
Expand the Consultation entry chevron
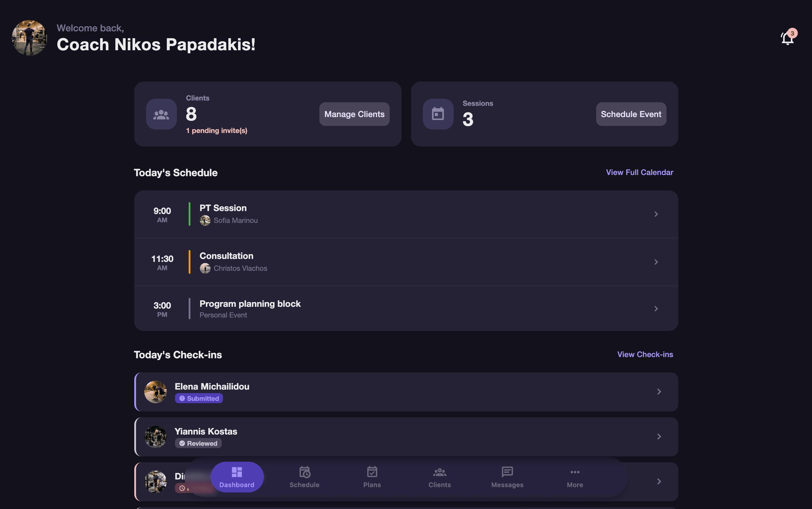click(x=656, y=262)
